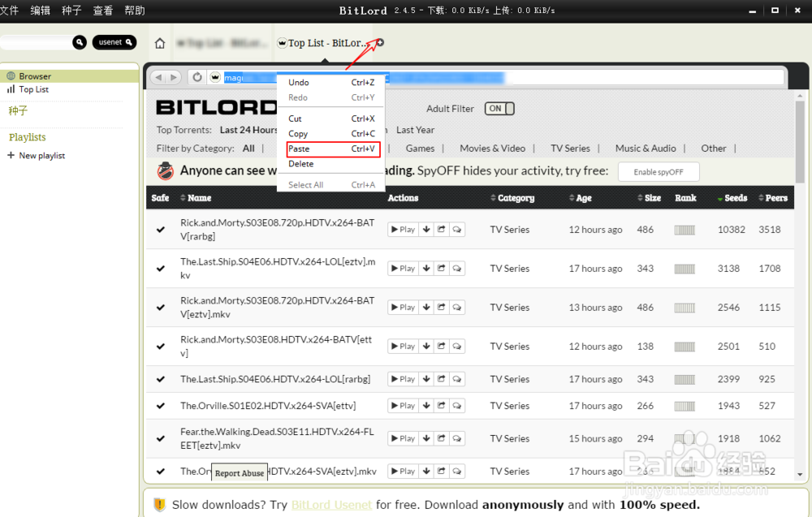Open the Top List - BitLor... tab
This screenshot has height=517, width=812.
(324, 43)
